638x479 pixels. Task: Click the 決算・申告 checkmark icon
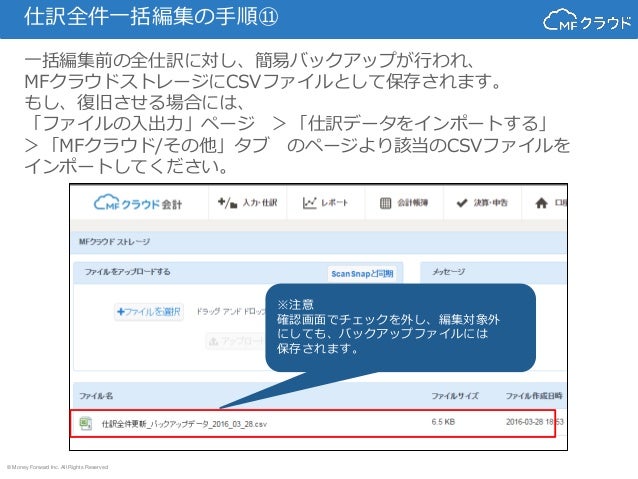coord(462,203)
